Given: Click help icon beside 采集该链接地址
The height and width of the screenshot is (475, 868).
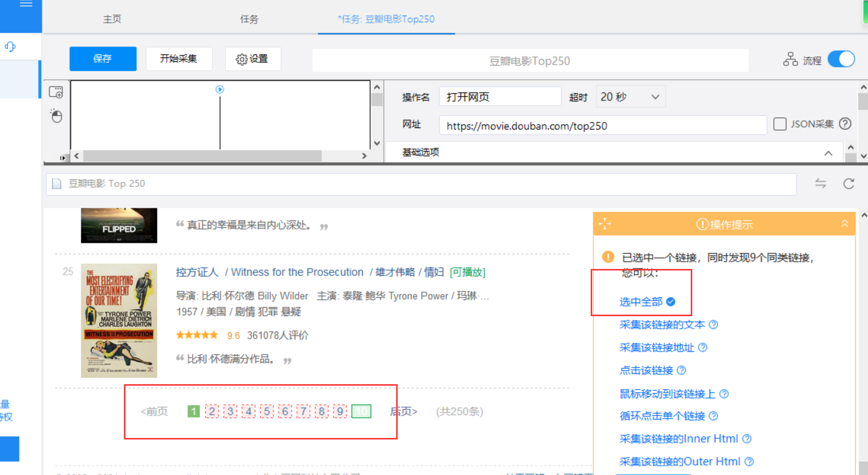Looking at the screenshot, I should [x=703, y=348].
